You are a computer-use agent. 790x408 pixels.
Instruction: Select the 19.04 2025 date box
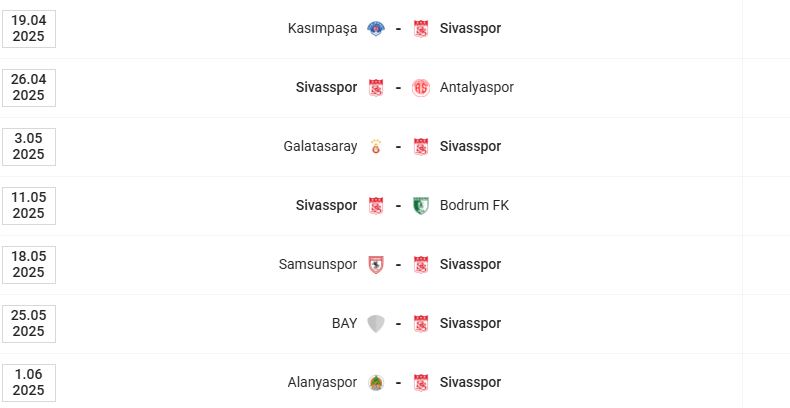click(29, 29)
